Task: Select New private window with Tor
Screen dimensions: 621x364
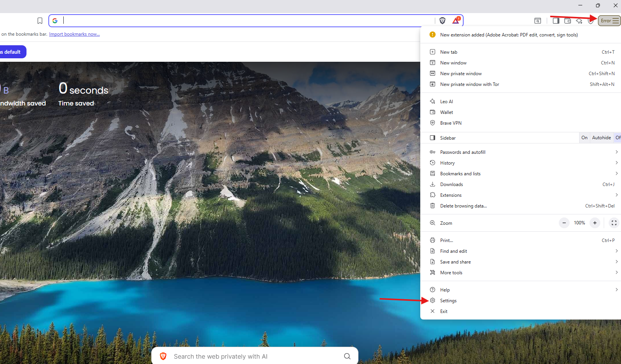Action: coord(469,84)
